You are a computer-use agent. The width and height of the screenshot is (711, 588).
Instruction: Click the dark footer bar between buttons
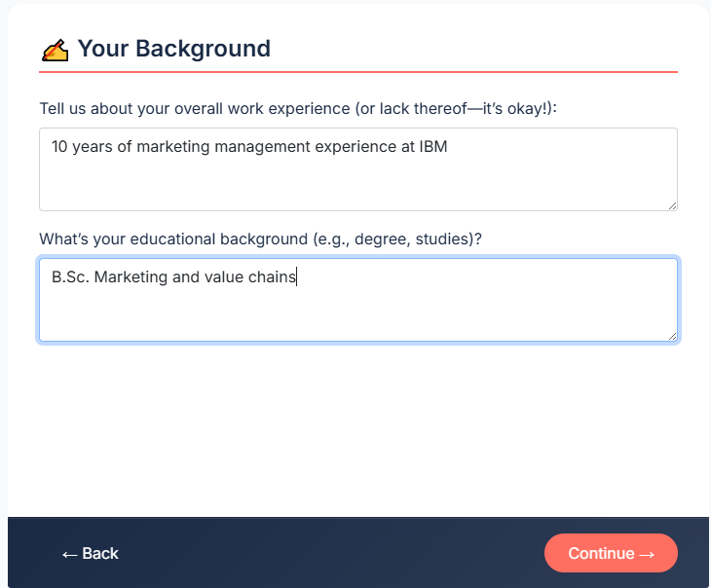[331, 553]
